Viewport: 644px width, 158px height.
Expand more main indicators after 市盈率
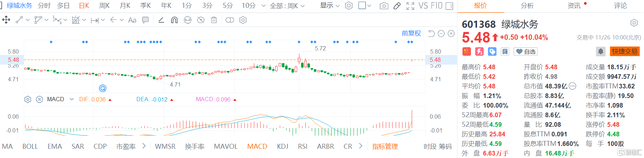tap(144, 146)
